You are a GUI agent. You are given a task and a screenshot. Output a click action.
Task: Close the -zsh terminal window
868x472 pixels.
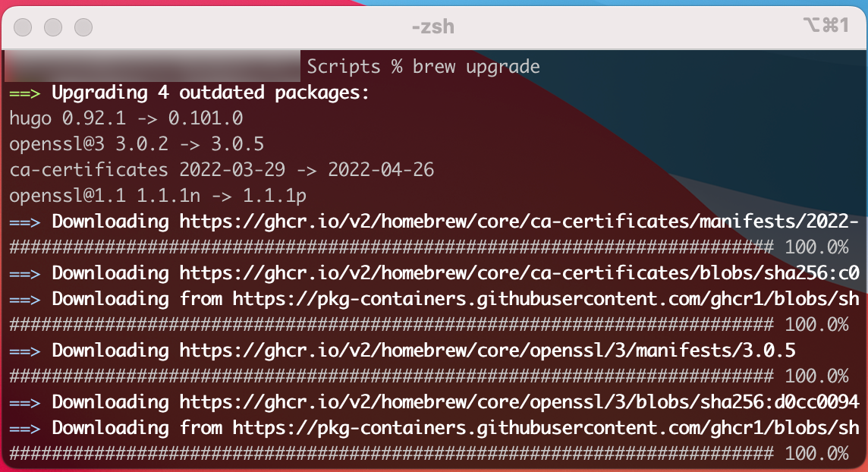tap(23, 27)
